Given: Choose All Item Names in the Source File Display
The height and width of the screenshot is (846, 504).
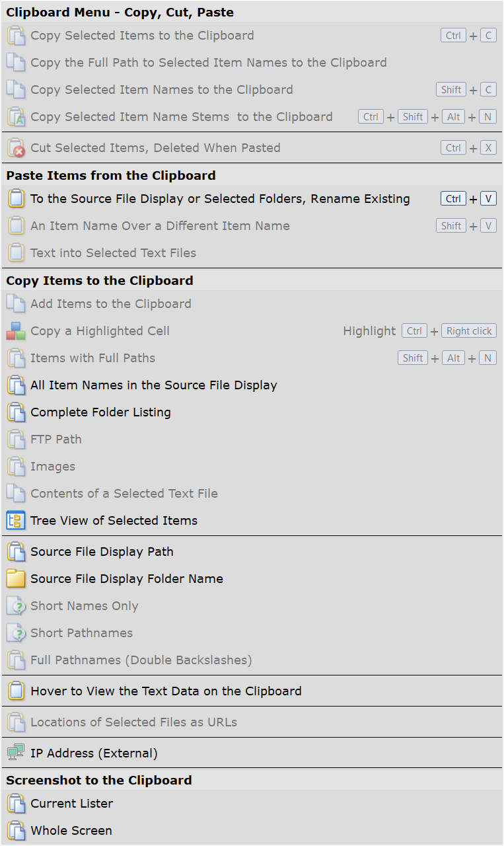Looking at the screenshot, I should coord(153,385).
